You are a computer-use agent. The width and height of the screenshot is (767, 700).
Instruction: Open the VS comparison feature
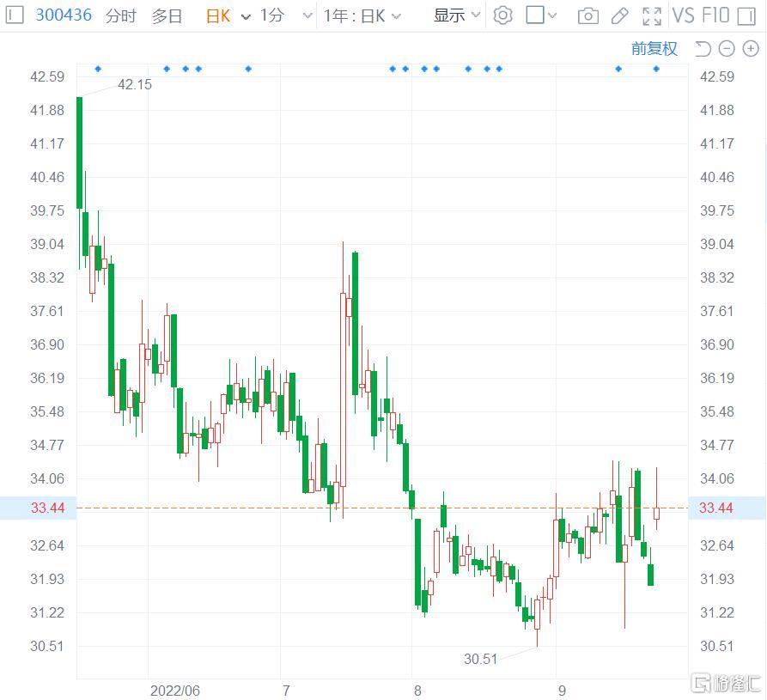[683, 15]
